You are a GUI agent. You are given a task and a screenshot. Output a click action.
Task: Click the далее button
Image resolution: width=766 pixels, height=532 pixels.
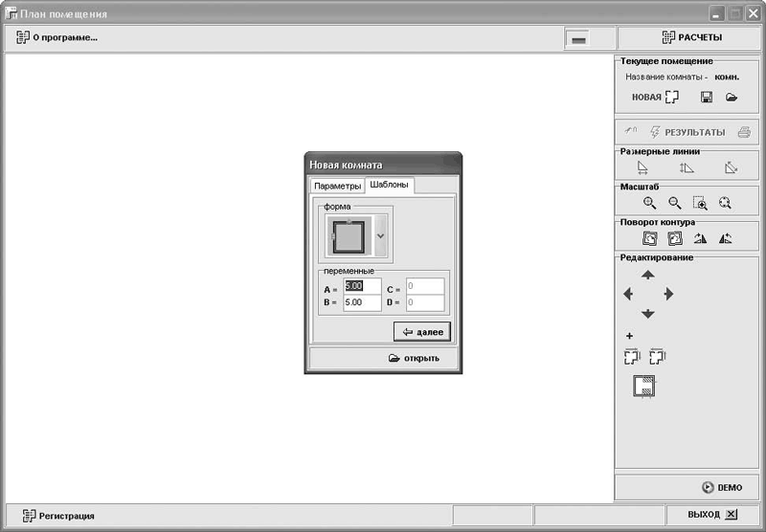point(422,332)
